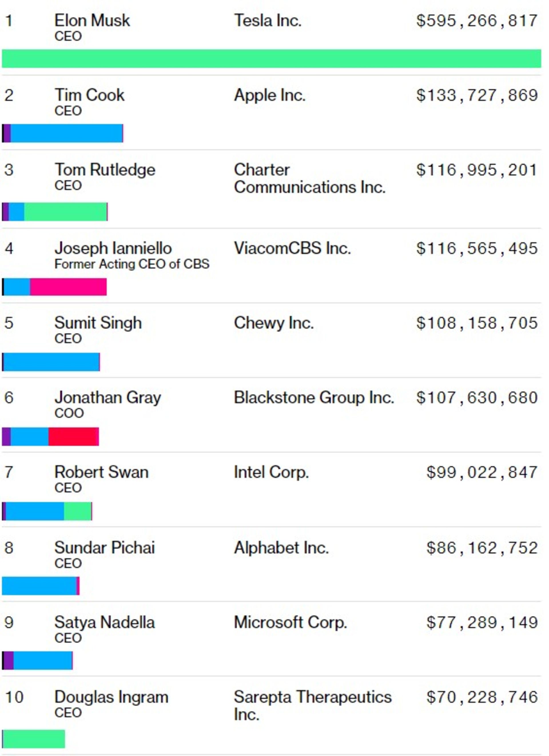This screenshot has width=549, height=756.
Task: Click the Microsoft Corp. company label
Action: 290,622
